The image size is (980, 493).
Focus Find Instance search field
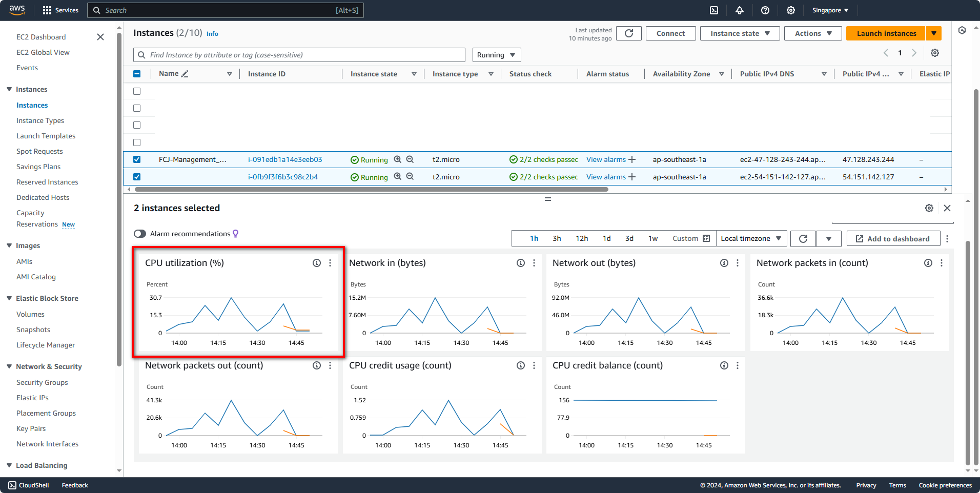pos(299,55)
